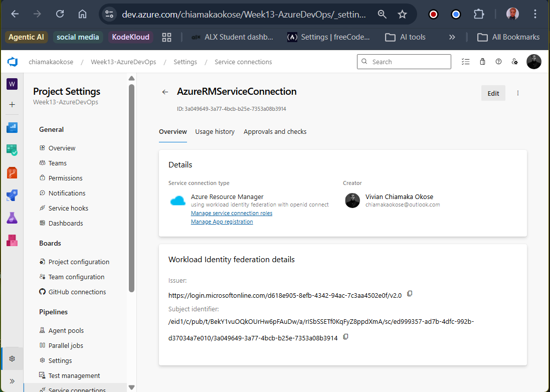Bookmark page with the star icon
The image size is (550, 392).
click(x=402, y=14)
